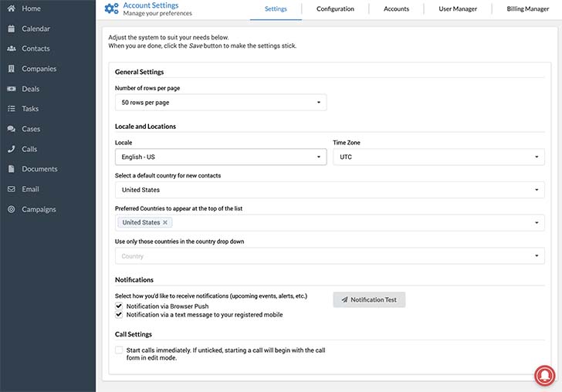
Task: Open the Locale English - US dropdown
Action: (x=221, y=157)
